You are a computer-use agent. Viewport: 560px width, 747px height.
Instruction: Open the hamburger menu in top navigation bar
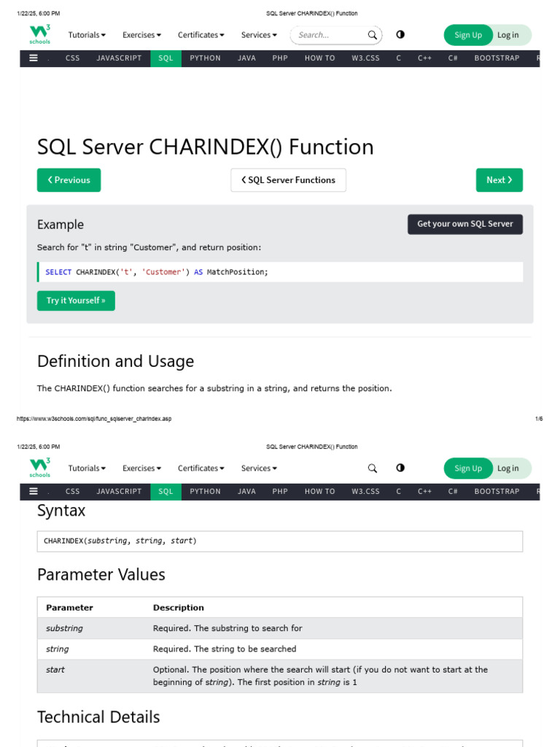pos(34,58)
